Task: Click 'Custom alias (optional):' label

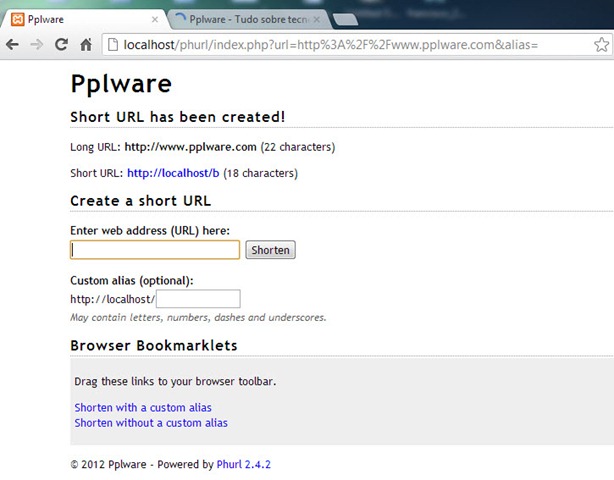Action: [132, 280]
